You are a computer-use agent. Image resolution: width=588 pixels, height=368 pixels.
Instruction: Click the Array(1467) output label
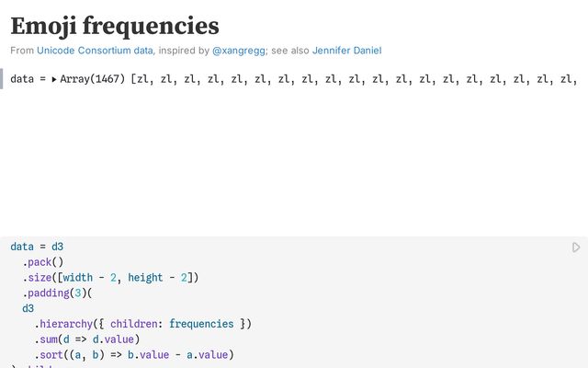[x=93, y=79]
